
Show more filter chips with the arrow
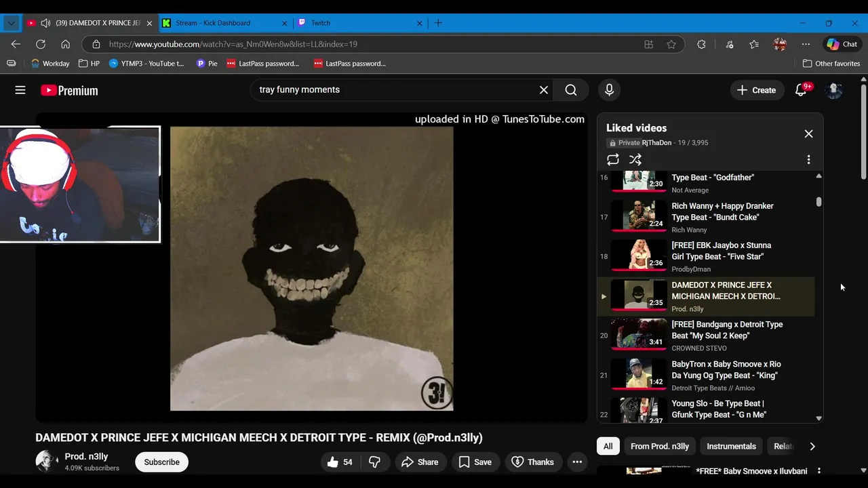[812, 446]
